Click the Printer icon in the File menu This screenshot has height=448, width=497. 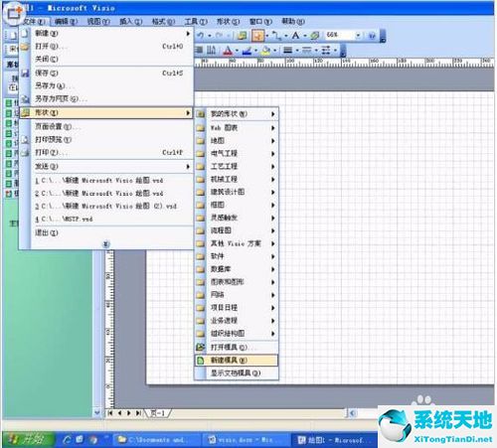(25, 153)
